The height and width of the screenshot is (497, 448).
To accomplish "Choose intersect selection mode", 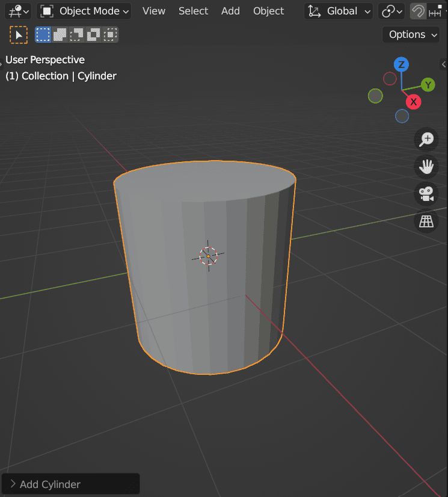I will tap(110, 34).
